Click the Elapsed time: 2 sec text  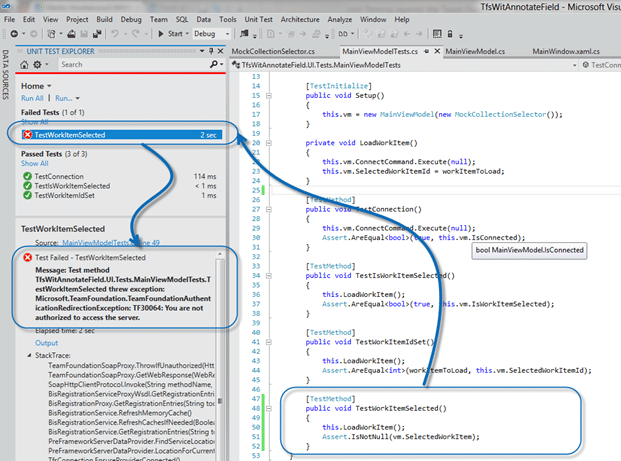pos(65,331)
